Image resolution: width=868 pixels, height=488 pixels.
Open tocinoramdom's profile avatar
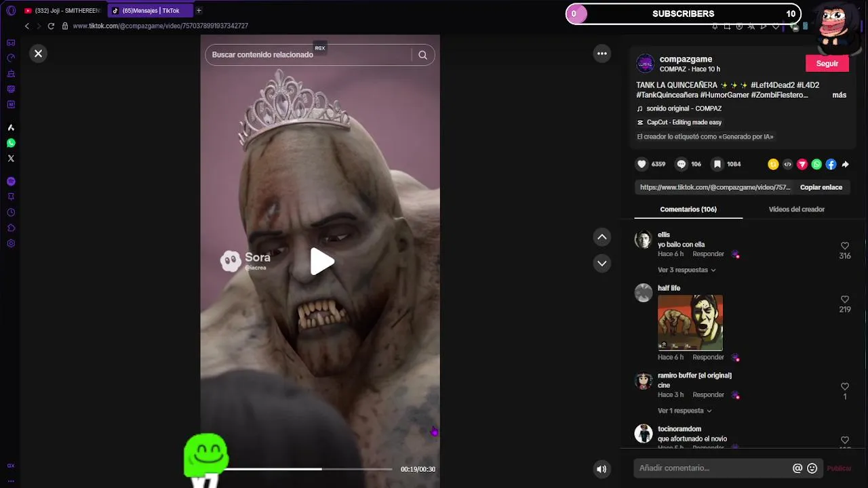click(644, 434)
